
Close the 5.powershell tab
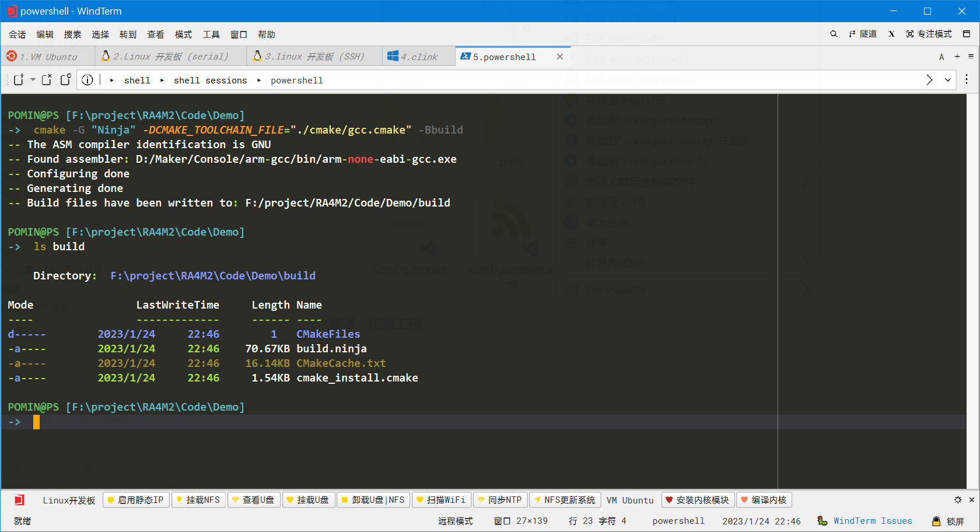[x=560, y=57]
